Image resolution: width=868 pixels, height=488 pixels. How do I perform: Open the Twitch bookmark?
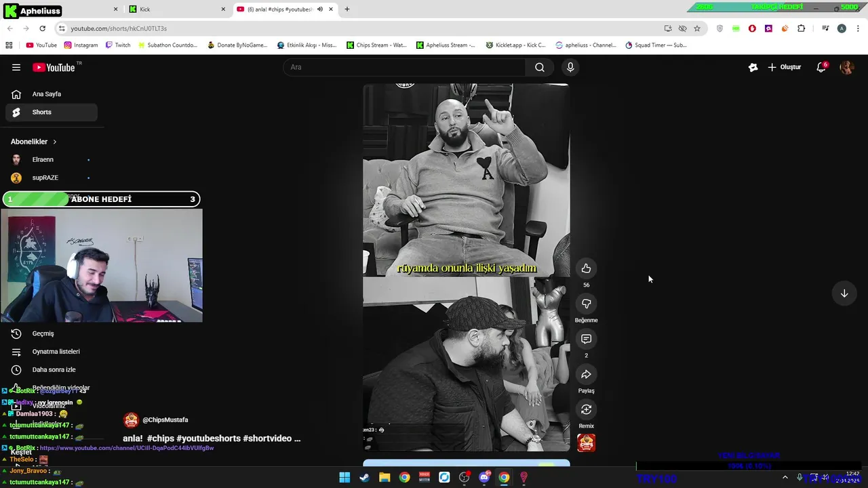pos(118,45)
